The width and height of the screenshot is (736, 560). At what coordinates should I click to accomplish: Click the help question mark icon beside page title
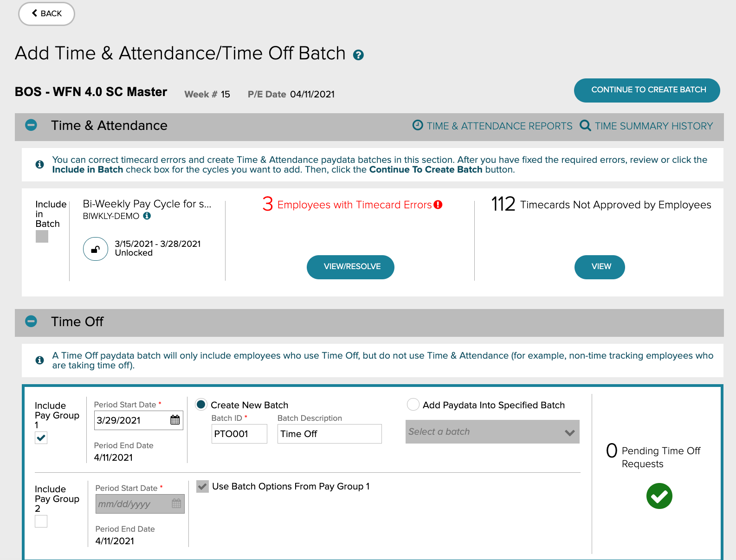(x=358, y=55)
